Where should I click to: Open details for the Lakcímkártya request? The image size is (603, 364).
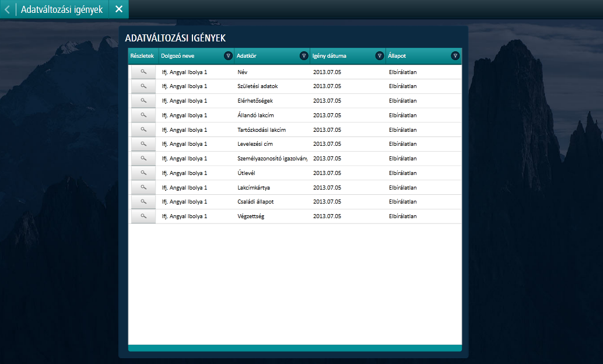(143, 187)
